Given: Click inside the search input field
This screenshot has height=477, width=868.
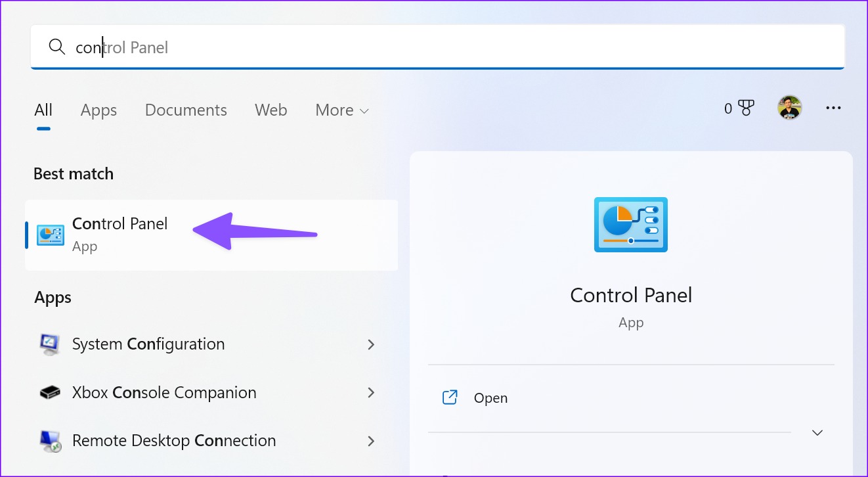Looking at the screenshot, I should pyautogui.click(x=263, y=47).
